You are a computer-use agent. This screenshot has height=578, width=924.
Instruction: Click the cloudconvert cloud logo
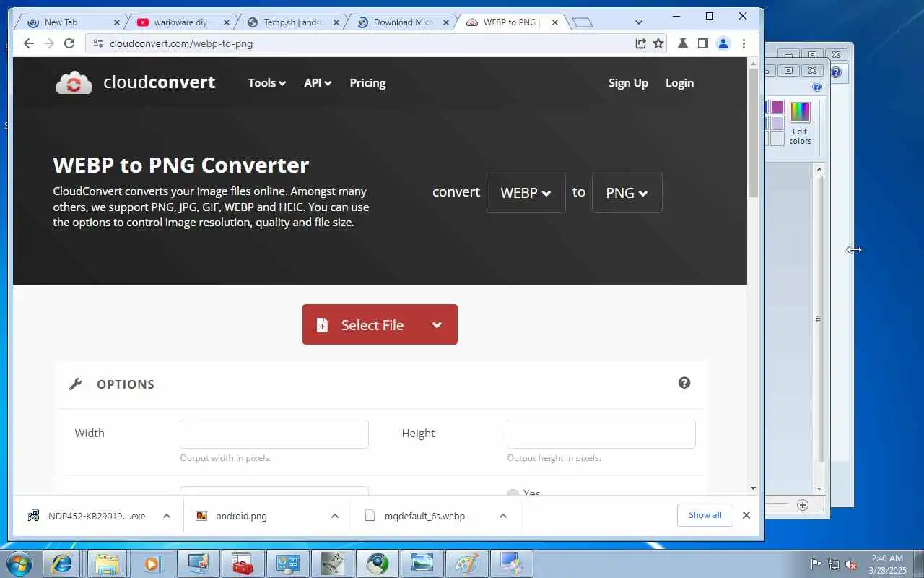[74, 83]
